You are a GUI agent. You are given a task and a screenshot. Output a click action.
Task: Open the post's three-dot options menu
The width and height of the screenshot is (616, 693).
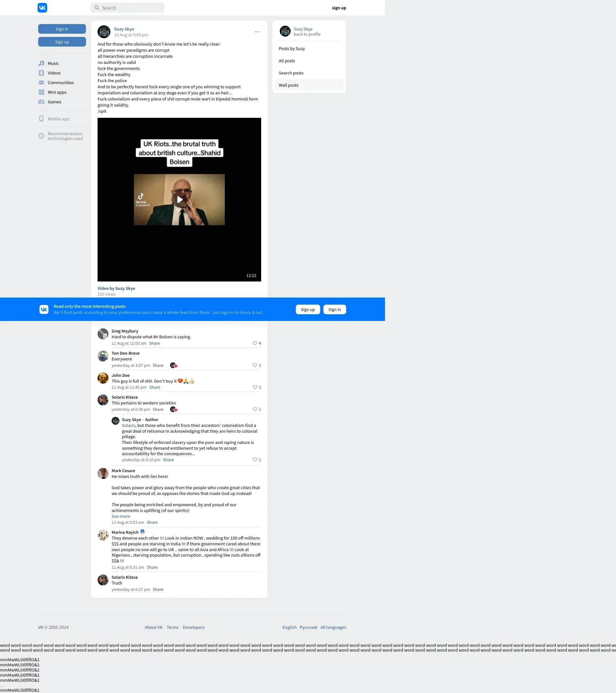pos(257,32)
